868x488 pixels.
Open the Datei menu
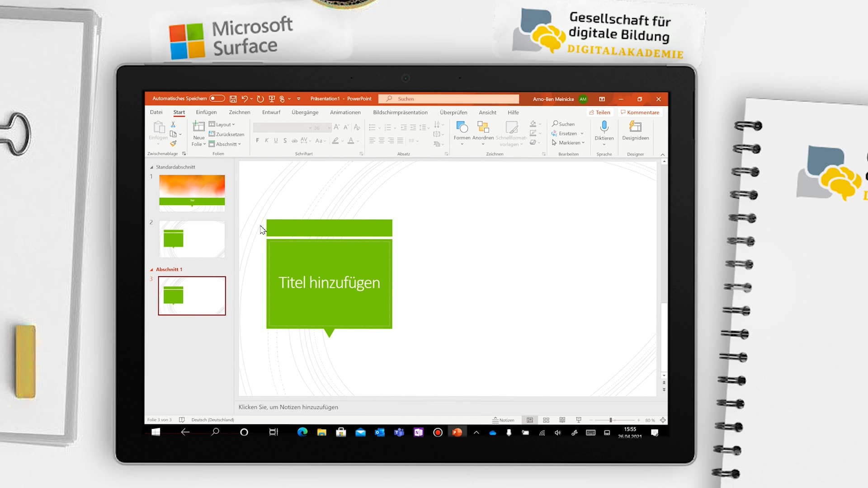point(156,113)
